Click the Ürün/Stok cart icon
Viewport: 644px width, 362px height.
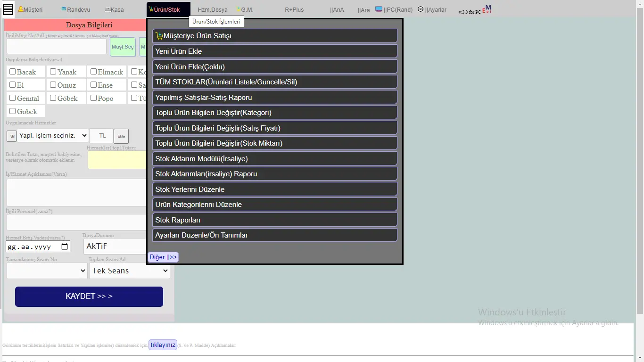tap(151, 9)
